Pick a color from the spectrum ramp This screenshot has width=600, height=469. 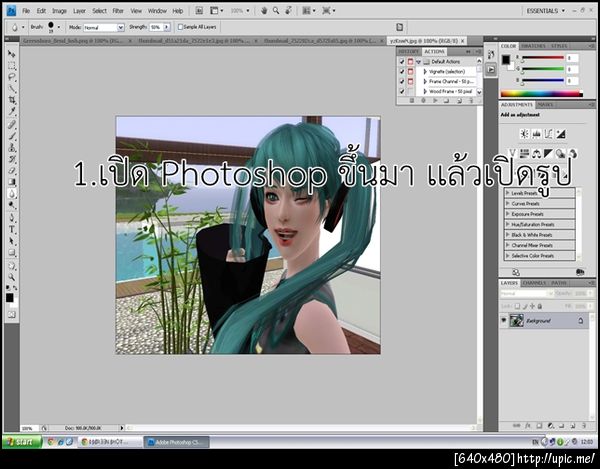[x=541, y=94]
